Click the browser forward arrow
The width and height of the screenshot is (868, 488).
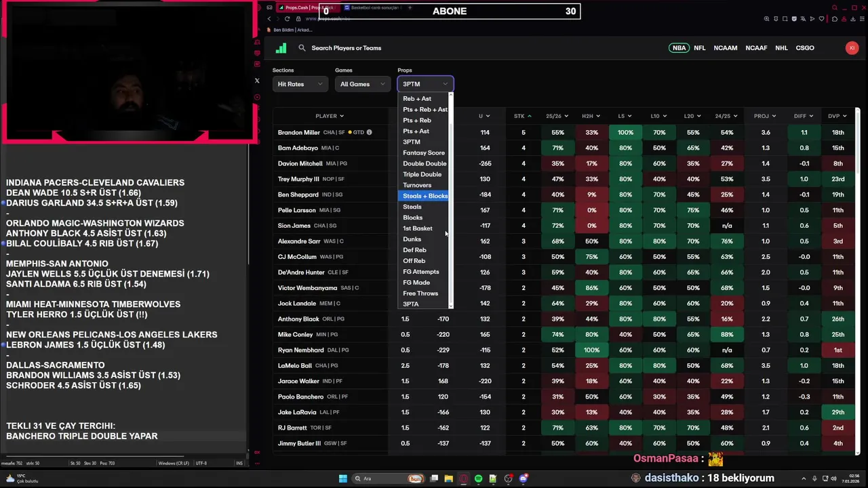[x=279, y=19]
